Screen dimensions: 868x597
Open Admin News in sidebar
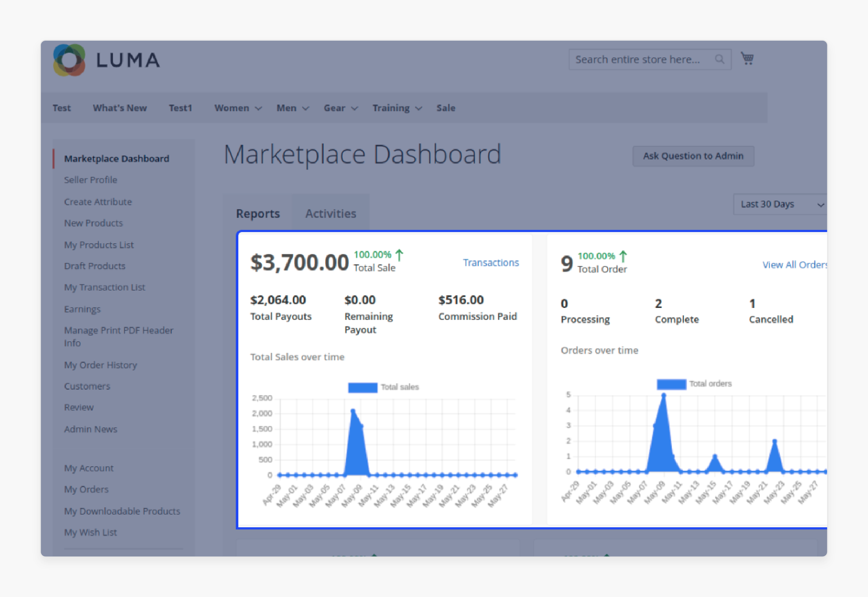click(x=90, y=429)
